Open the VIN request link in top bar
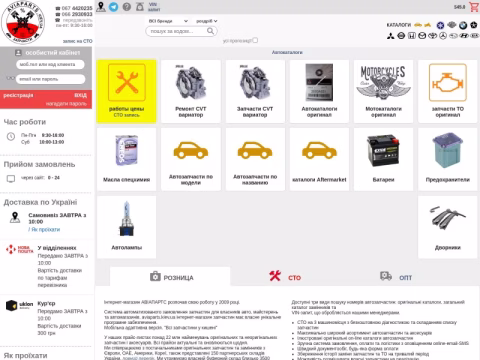Image resolution: width=480 pixels, height=360 pixels. (x=154, y=7)
